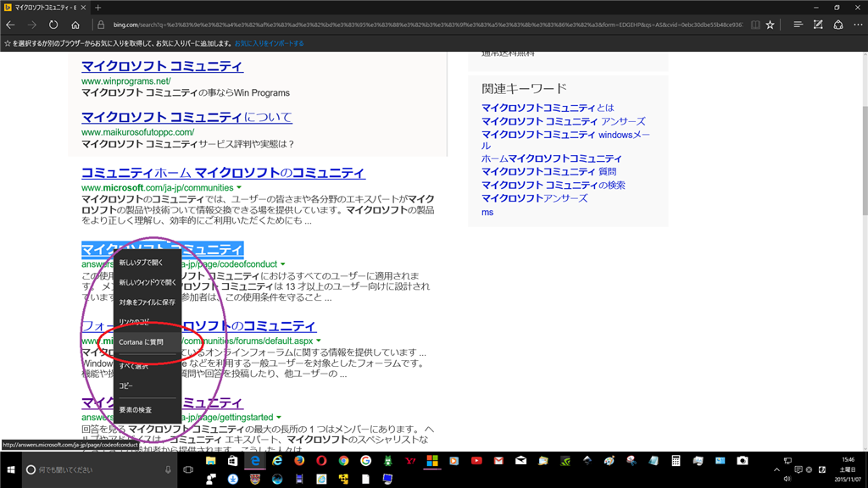The image size is (868, 488).
Task: Click related keyword マイクロソフトコミュニティ 質問
Action: pos(548,171)
